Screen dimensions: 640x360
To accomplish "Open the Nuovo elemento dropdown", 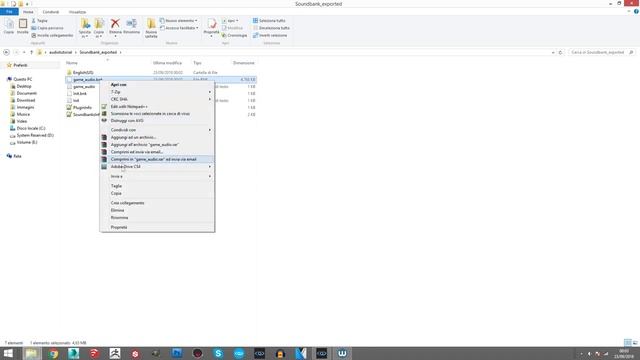I will tap(178, 20).
